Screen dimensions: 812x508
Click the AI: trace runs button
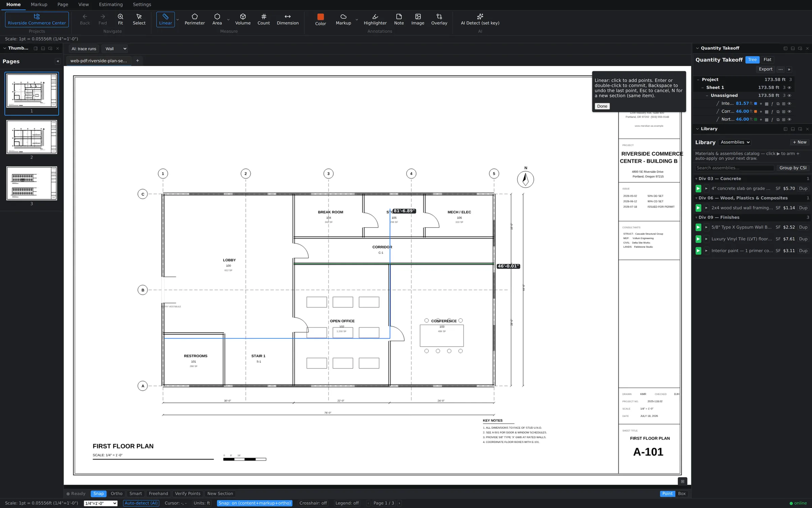tap(84, 49)
